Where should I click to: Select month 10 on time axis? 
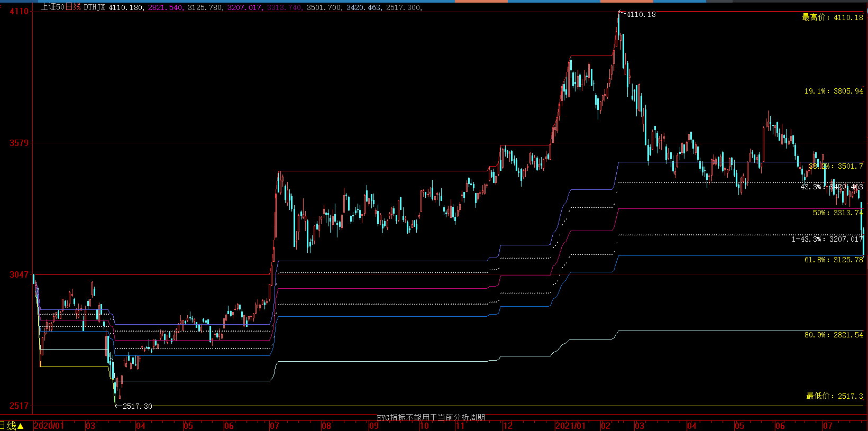tap(424, 426)
